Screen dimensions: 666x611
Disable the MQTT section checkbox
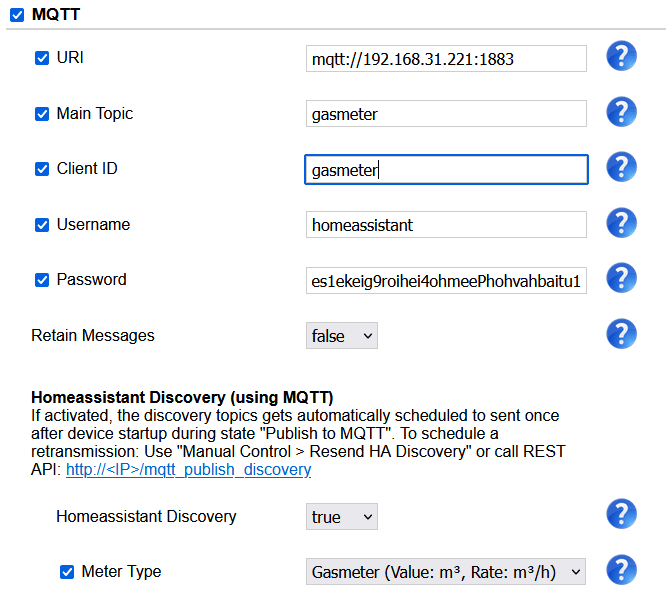click(17, 15)
